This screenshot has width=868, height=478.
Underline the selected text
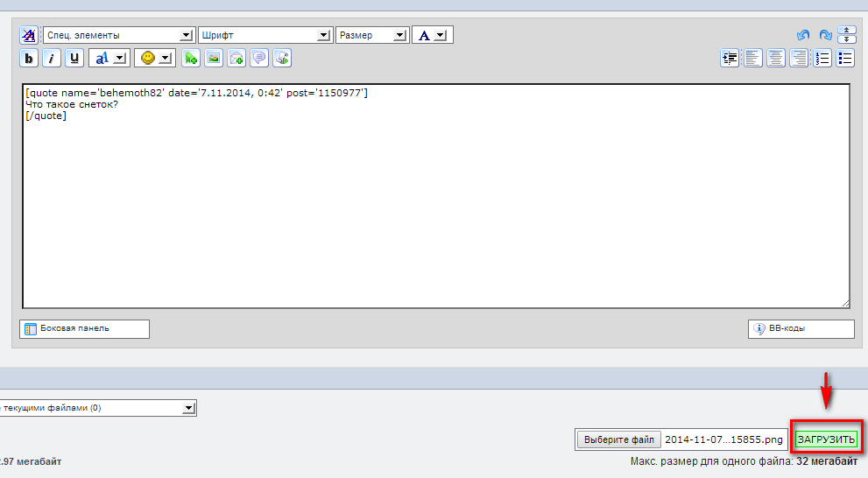74,59
